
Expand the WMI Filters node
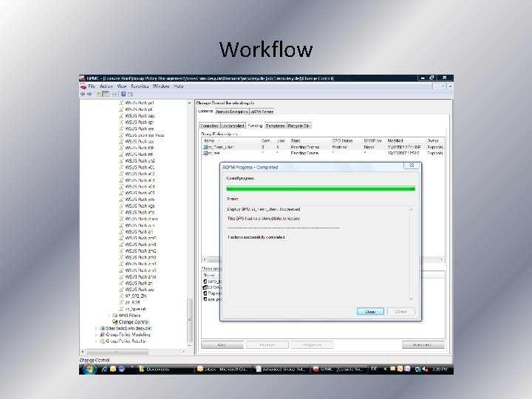(x=109, y=316)
